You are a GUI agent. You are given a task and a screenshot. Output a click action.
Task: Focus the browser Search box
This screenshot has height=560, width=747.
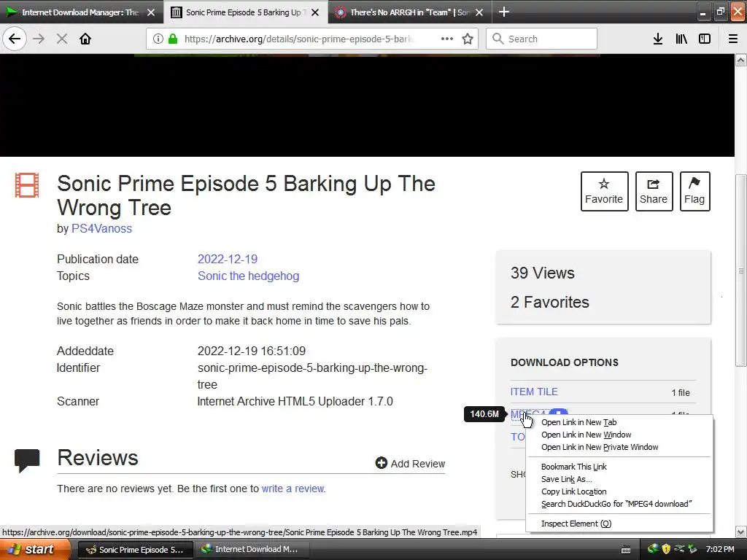541,39
